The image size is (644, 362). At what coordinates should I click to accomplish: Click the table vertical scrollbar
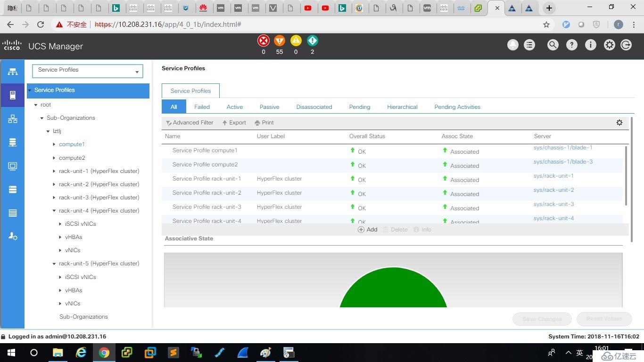626,175
